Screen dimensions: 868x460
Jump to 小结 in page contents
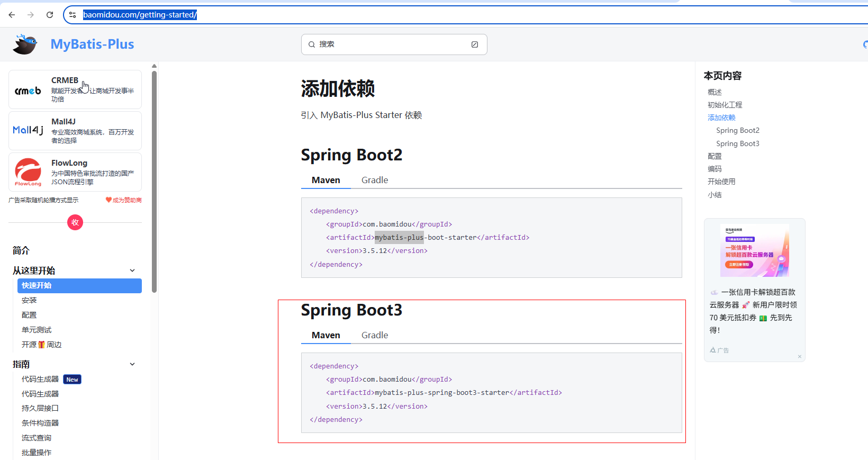[715, 195]
